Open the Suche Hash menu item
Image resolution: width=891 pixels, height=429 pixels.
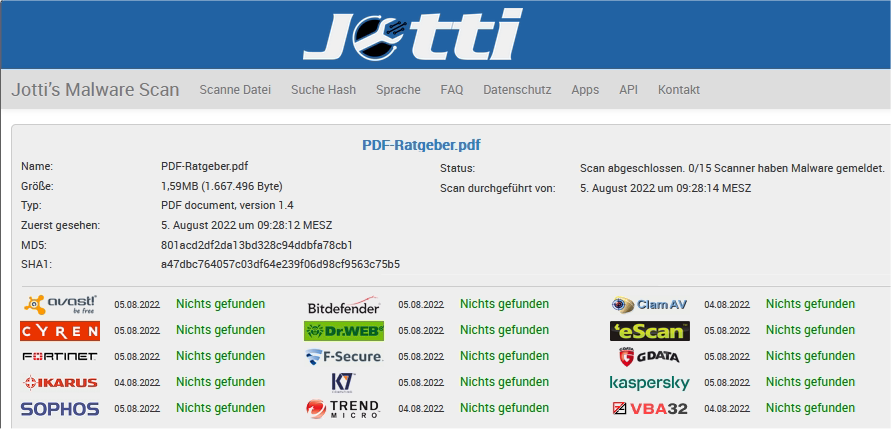[323, 90]
